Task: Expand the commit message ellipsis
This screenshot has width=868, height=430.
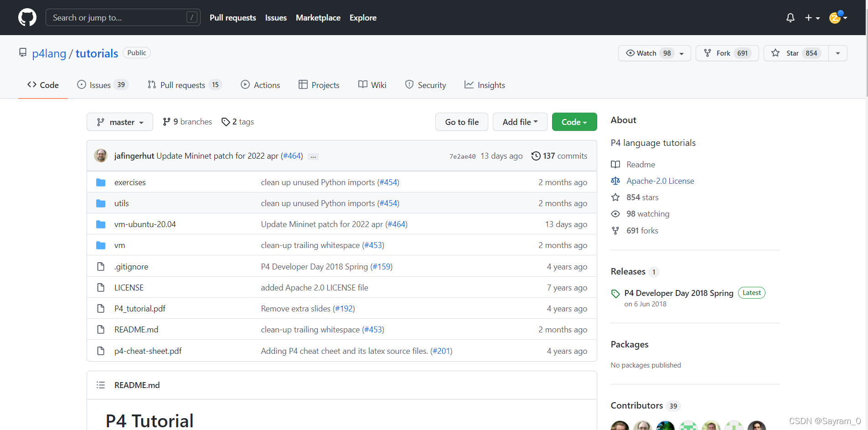Action: [313, 156]
